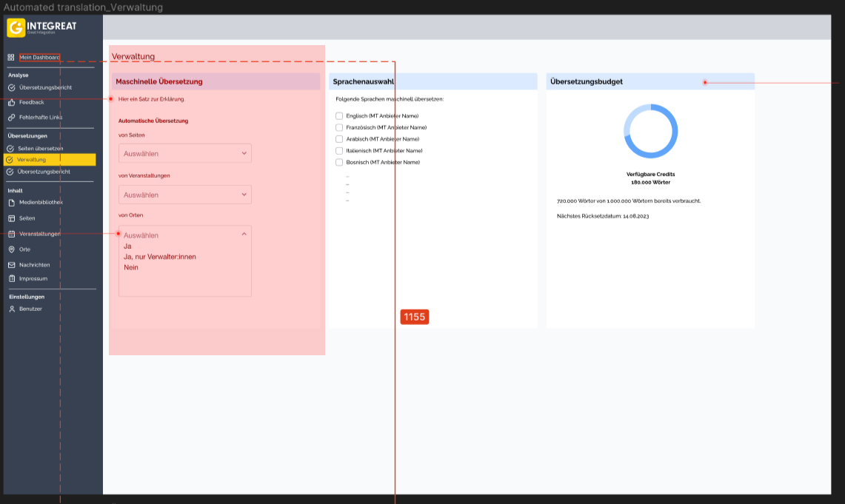Open the von Veranstaltungen Auswählen dropdown
Image resolution: width=845 pixels, height=504 pixels.
pos(185,195)
